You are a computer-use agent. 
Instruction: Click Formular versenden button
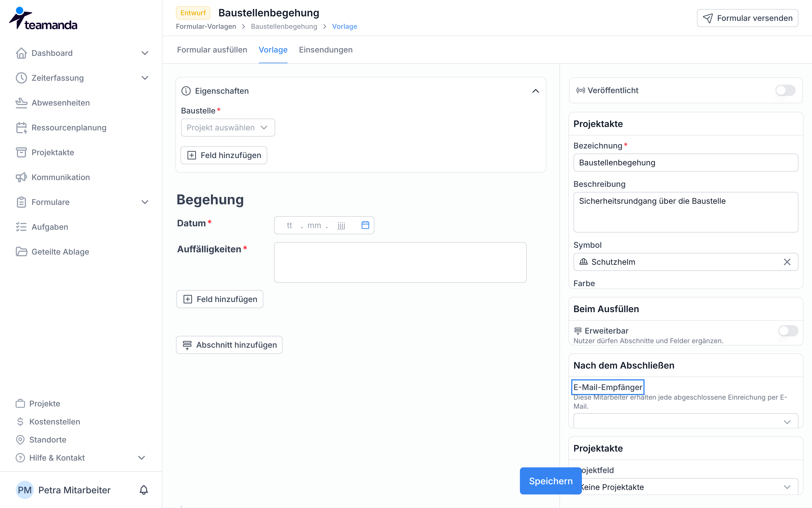point(748,18)
